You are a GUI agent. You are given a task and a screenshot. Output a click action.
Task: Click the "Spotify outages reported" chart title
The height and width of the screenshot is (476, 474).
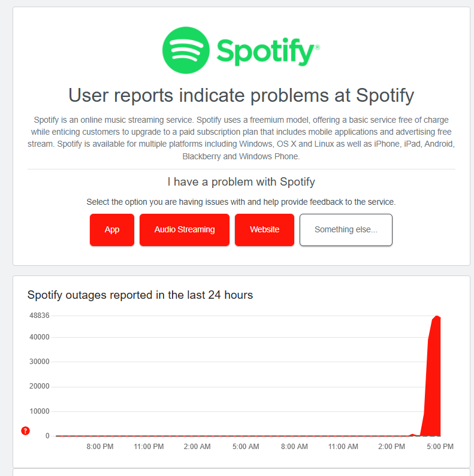(140, 295)
